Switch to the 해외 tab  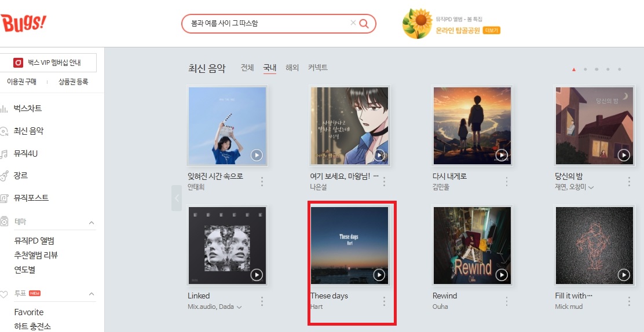pyautogui.click(x=292, y=68)
